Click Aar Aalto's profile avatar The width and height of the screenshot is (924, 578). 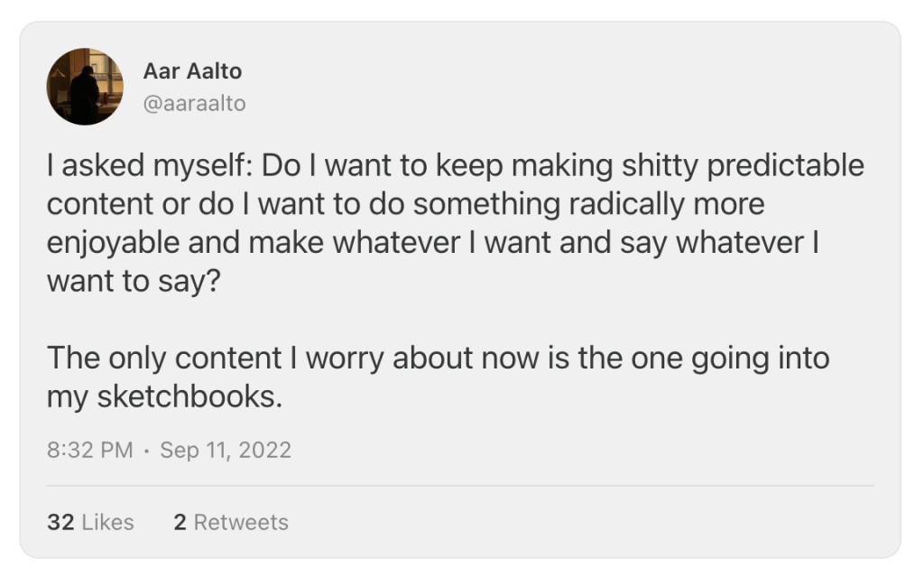pyautogui.click(x=85, y=87)
